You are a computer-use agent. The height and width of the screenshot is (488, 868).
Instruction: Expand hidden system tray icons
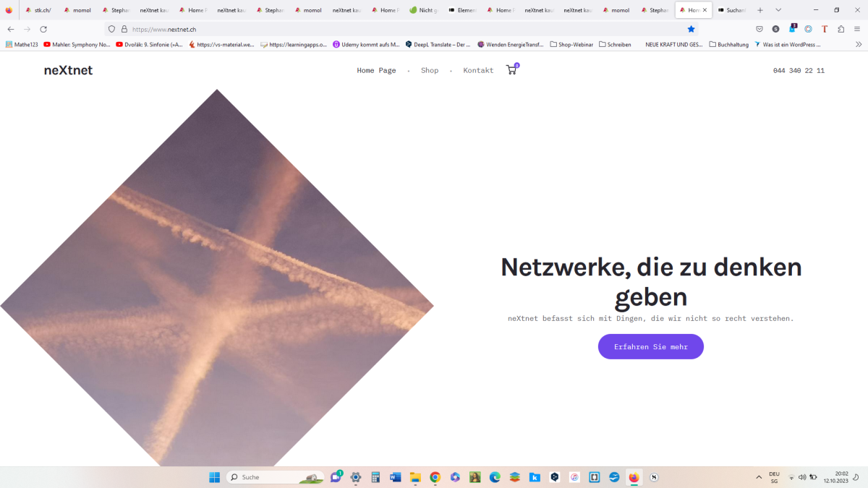(x=759, y=477)
